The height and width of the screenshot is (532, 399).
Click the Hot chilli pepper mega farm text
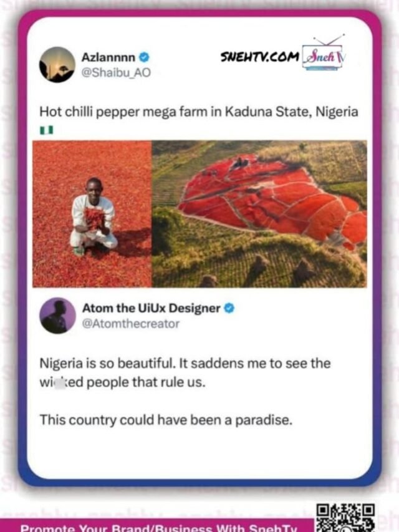(x=199, y=112)
